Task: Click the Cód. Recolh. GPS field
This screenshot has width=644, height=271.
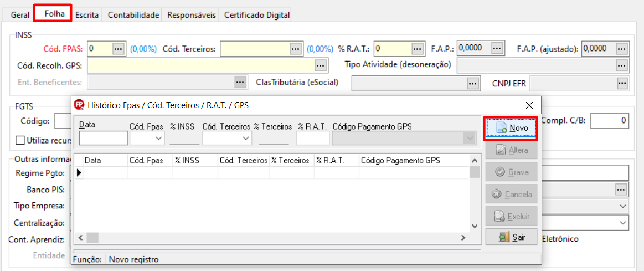Action: [x=201, y=65]
